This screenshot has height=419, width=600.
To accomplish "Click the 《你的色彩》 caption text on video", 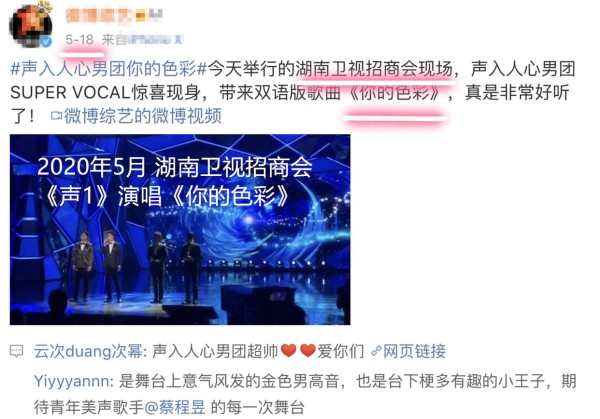I will coord(230,196).
